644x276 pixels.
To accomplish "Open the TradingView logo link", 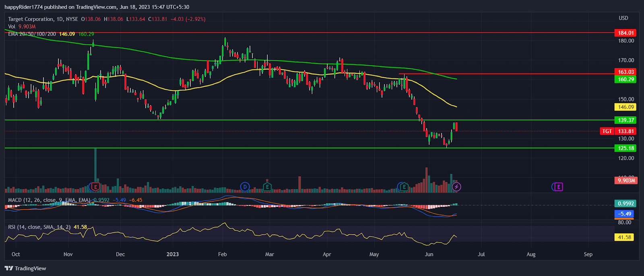I will pyautogui.click(x=25, y=268).
